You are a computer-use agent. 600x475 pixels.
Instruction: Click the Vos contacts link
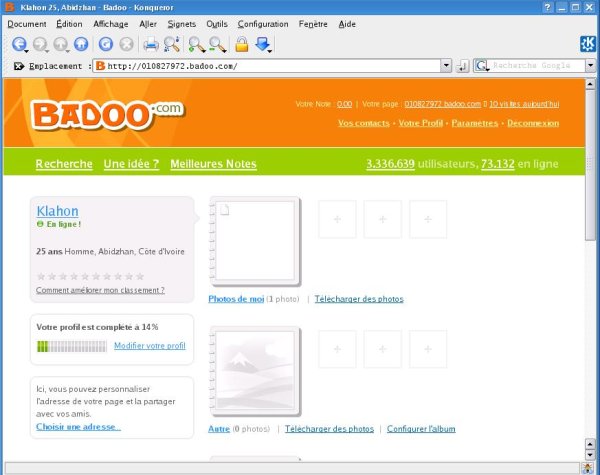coord(364,123)
